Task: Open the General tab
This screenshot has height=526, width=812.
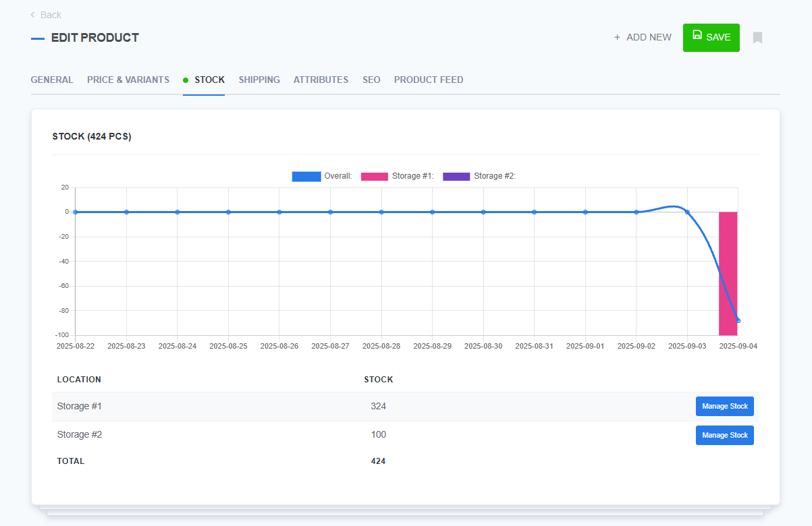Action: coord(52,80)
